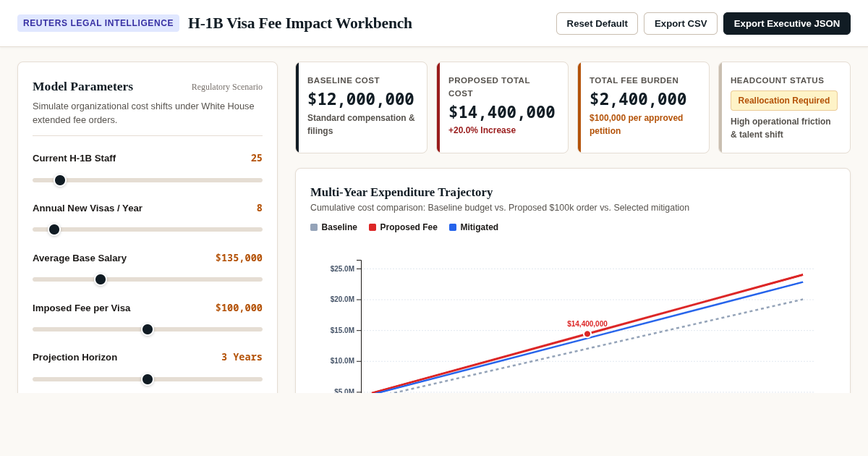Click the Proposed Total Cost $14,400,000 value
The width and height of the screenshot is (868, 456).
[x=502, y=112]
